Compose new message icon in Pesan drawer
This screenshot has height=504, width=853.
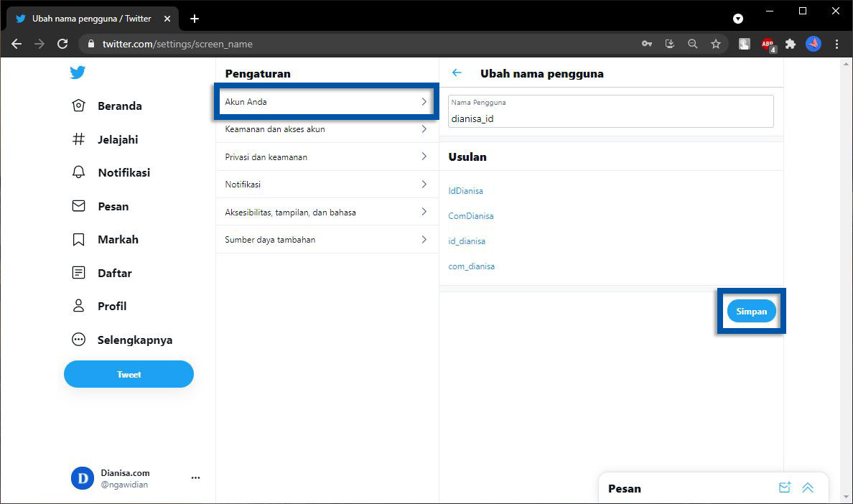tap(784, 487)
